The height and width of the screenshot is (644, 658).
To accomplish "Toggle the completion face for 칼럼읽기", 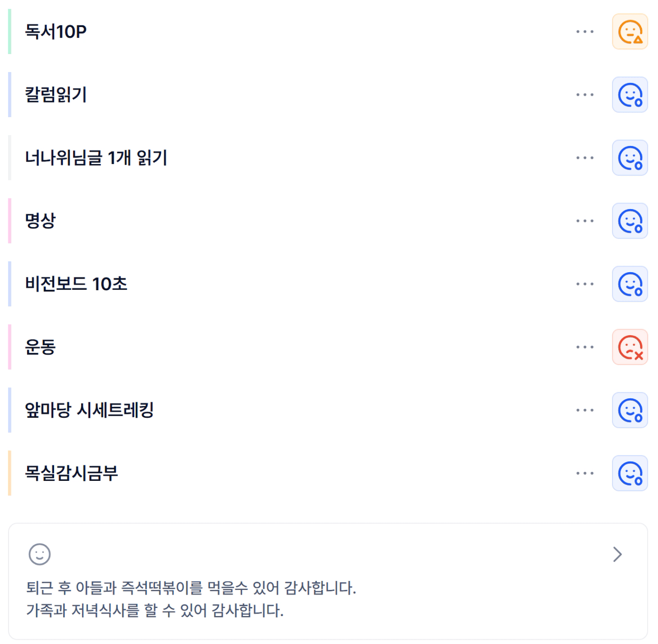I will 630,95.
